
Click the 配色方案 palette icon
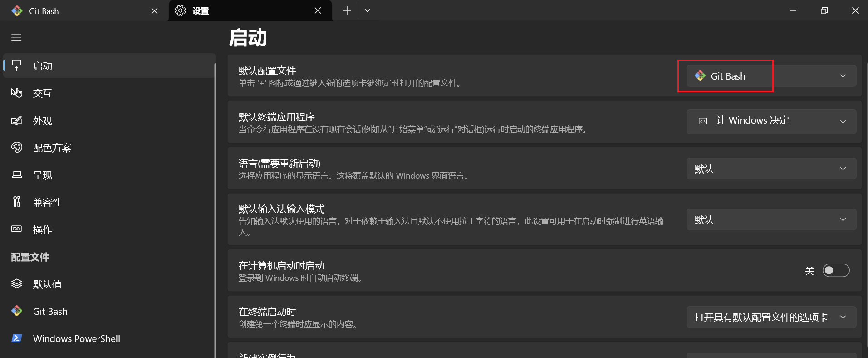pyautogui.click(x=17, y=148)
